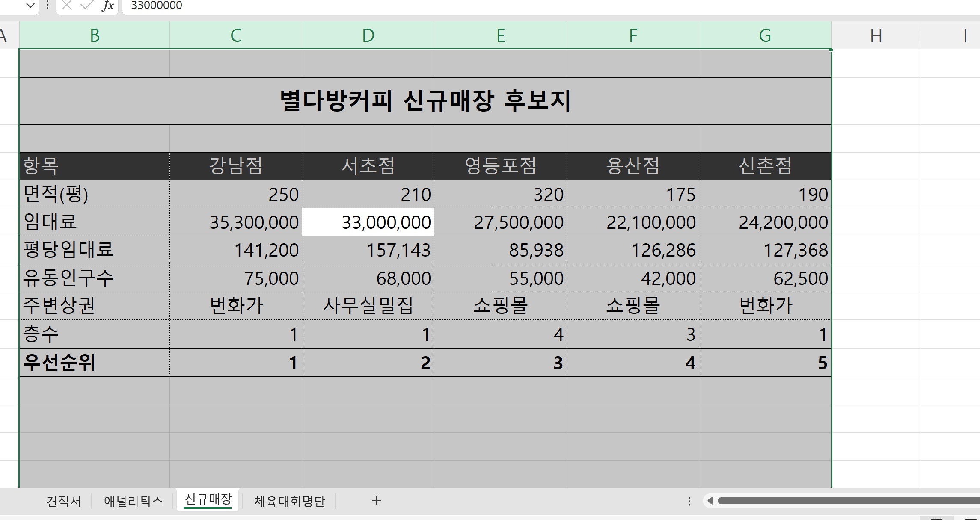Screen dimensions: 980x520
Task: Select cell with value 141,200
Action: tap(236, 250)
